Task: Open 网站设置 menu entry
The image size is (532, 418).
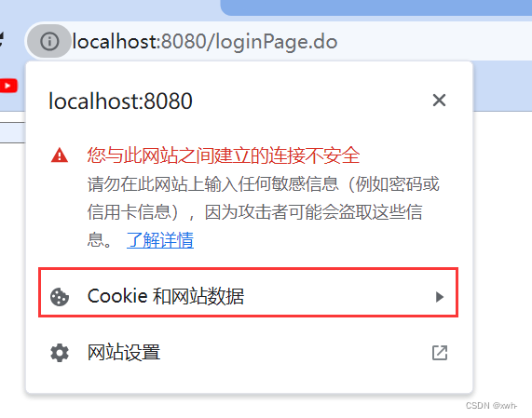Action: tap(249, 353)
